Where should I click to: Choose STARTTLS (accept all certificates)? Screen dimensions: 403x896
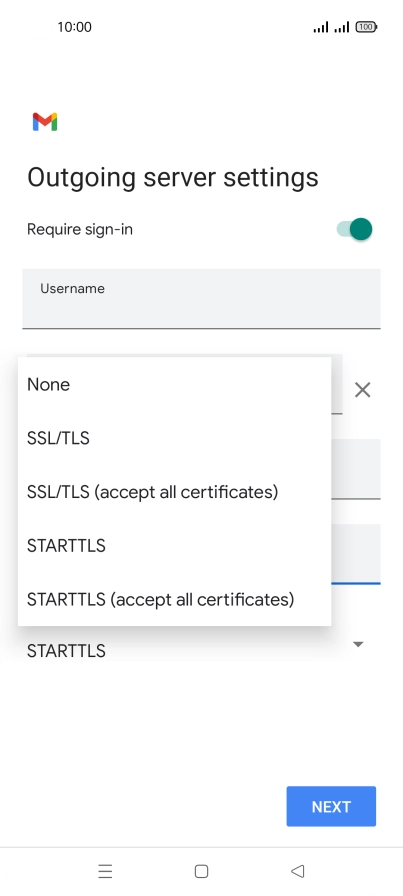tap(174, 599)
